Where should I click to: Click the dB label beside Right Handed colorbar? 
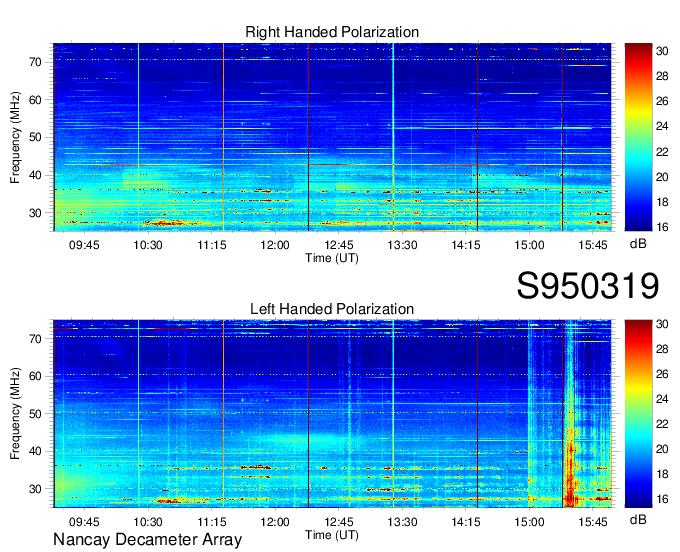(x=638, y=244)
